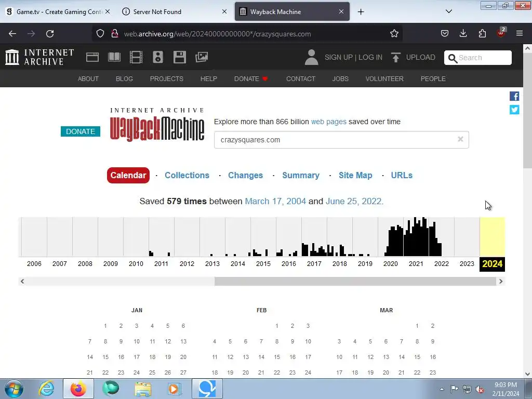
Task: Click the SIGN UP link
Action: pyautogui.click(x=338, y=57)
